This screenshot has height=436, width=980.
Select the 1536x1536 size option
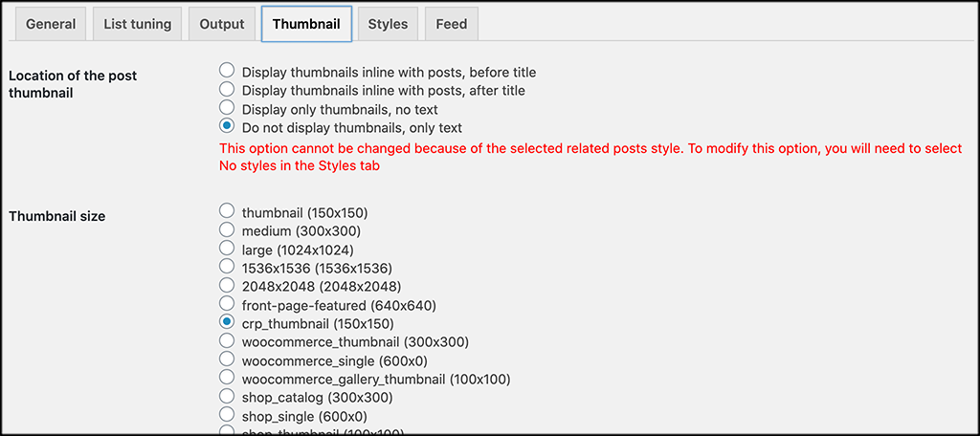[x=227, y=267]
